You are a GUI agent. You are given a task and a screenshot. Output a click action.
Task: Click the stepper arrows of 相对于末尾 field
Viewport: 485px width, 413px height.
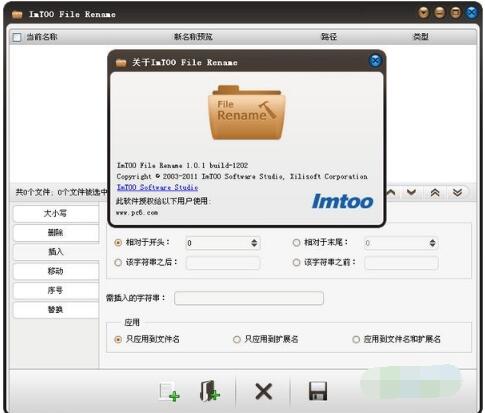coord(432,243)
